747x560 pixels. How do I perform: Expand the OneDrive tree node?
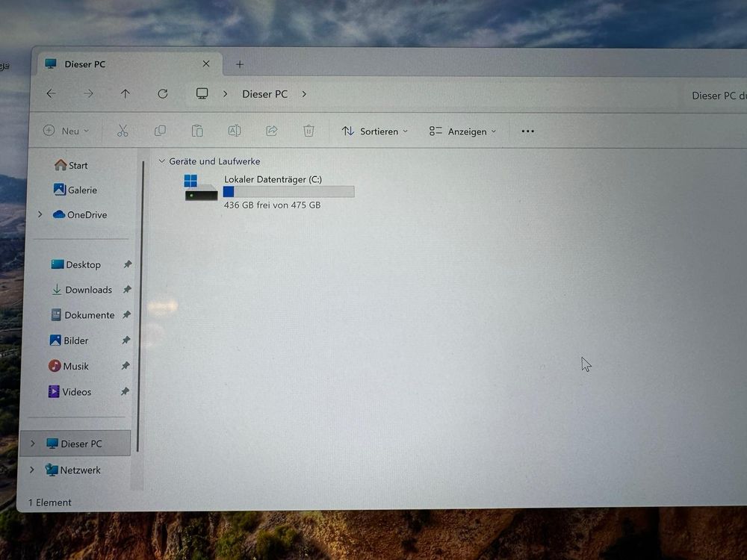(x=40, y=215)
